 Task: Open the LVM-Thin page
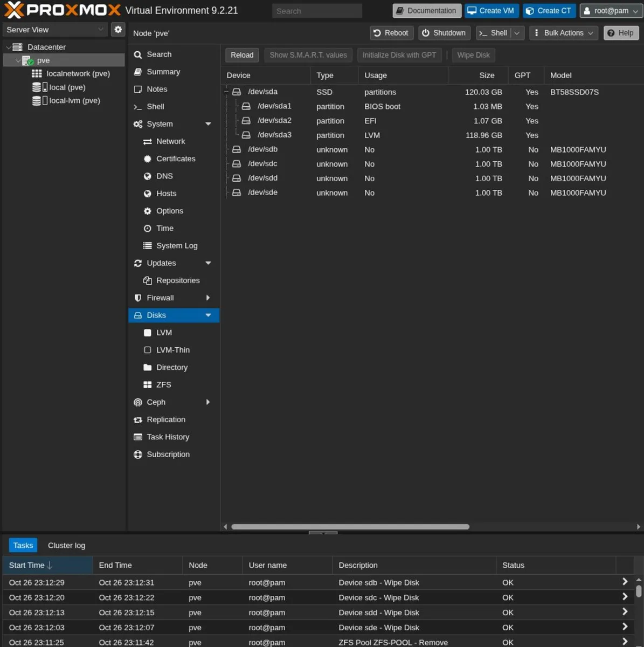pyautogui.click(x=174, y=350)
